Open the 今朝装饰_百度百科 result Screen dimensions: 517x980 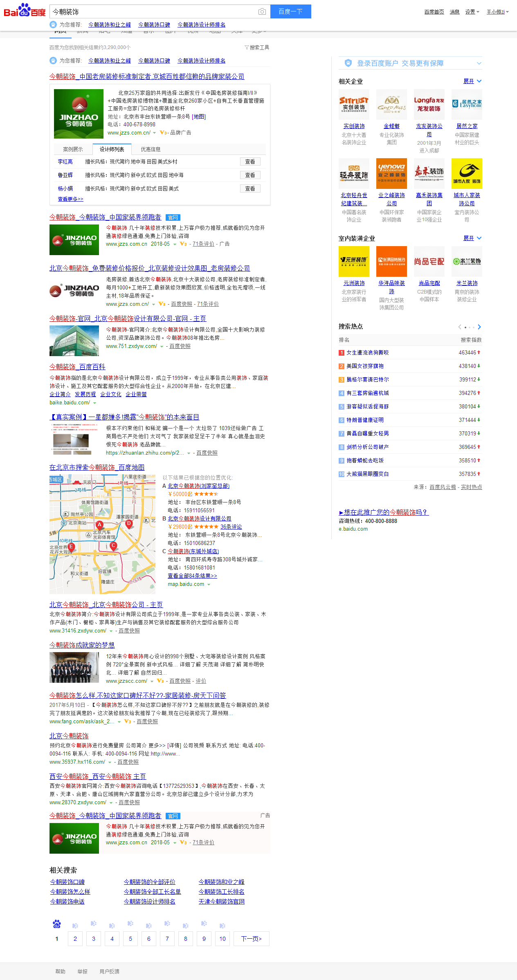point(77,367)
